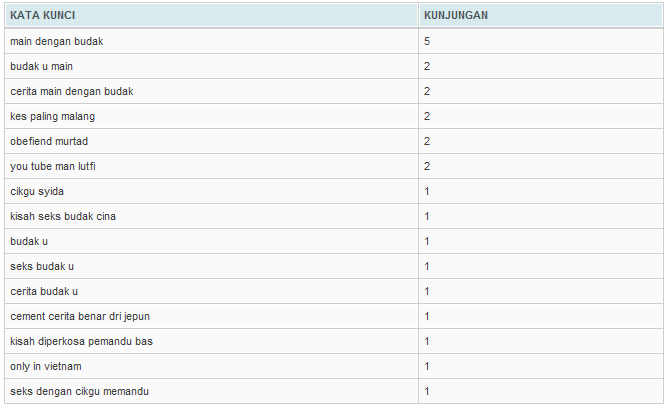669x408 pixels.
Task: Select the "cerita main dengan budak" keyword
Action: coord(71,91)
